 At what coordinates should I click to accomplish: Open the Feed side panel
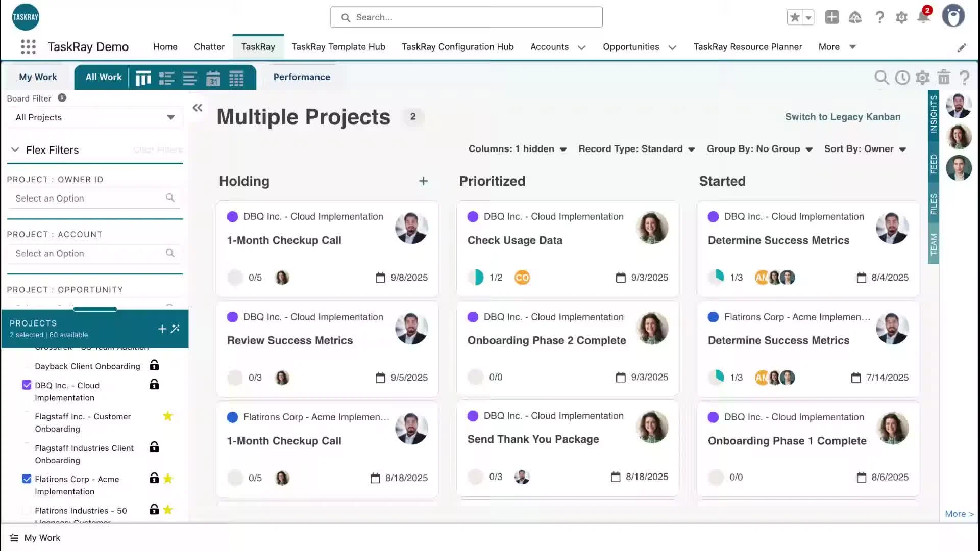(x=934, y=164)
